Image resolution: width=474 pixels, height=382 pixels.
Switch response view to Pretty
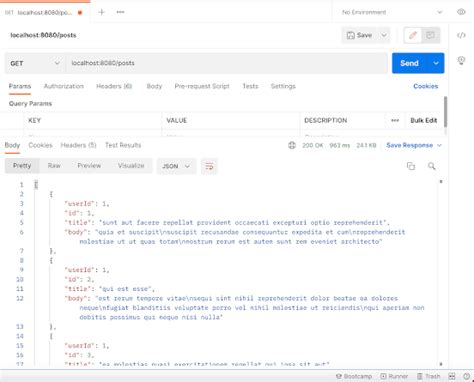tap(22, 166)
